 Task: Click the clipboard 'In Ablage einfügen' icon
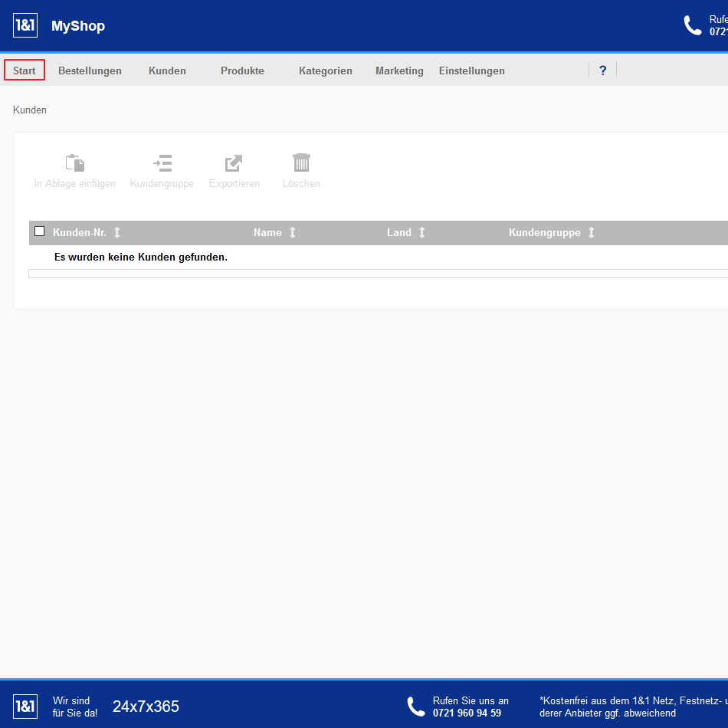coord(75,162)
